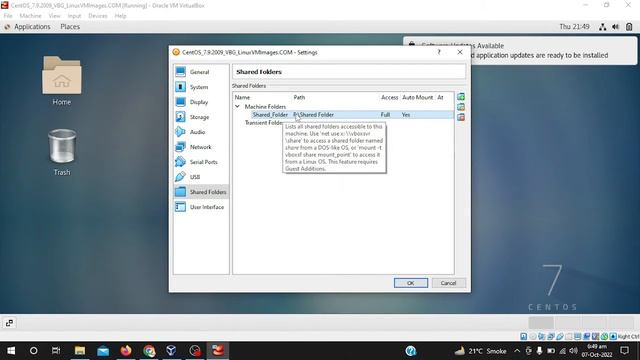Screen dimensions: 640x360
Task: Open the User Interface settings category
Action: (200, 207)
